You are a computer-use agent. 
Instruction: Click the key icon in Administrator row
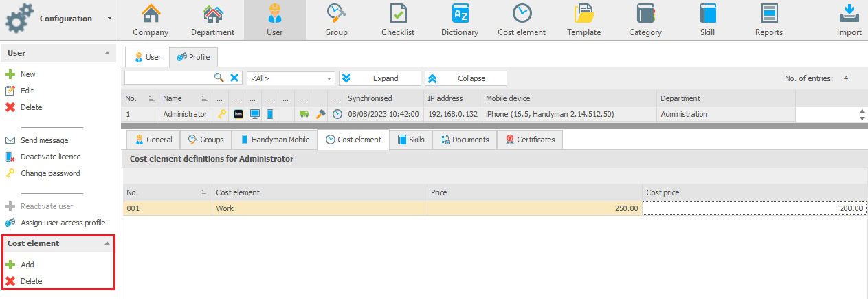coord(221,114)
